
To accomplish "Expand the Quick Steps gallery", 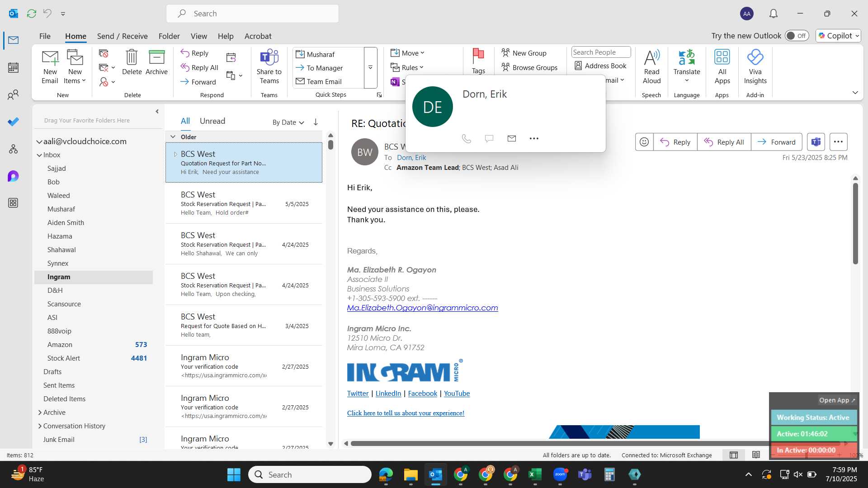I will point(370,68).
